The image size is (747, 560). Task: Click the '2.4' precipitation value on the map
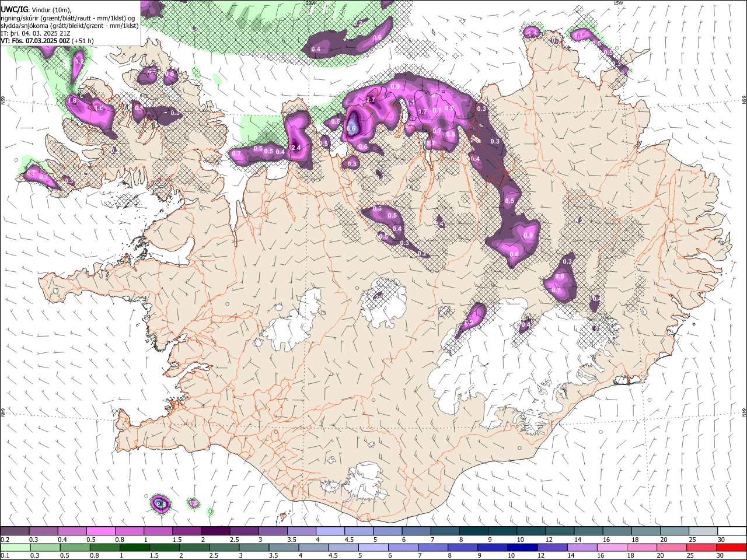click(296, 148)
